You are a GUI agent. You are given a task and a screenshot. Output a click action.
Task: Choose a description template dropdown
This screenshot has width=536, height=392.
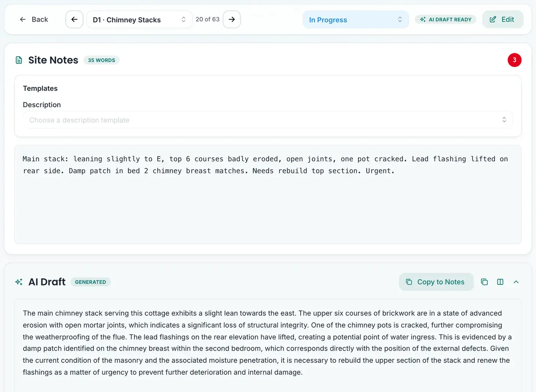268,120
